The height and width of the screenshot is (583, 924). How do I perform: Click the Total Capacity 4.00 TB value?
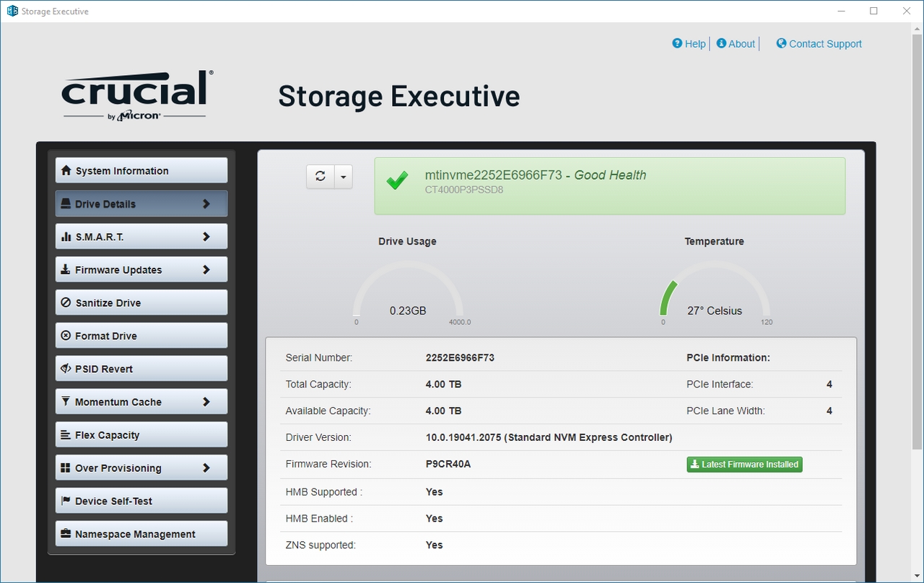443,385
